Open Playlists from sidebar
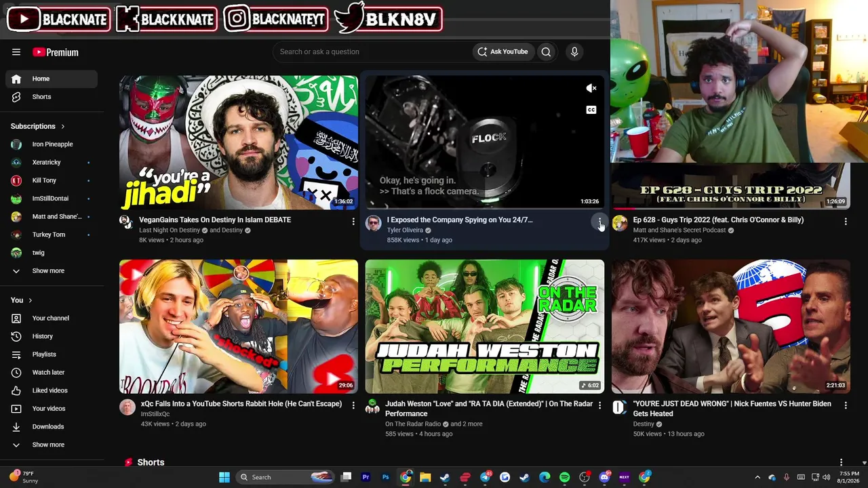This screenshot has height=488, width=868. (52, 354)
